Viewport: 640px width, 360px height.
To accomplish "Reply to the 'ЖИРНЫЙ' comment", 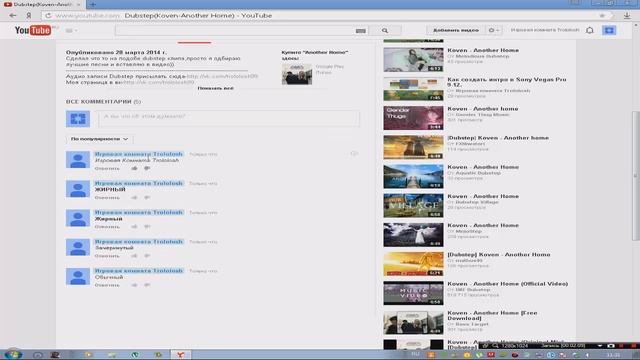I will (x=107, y=198).
